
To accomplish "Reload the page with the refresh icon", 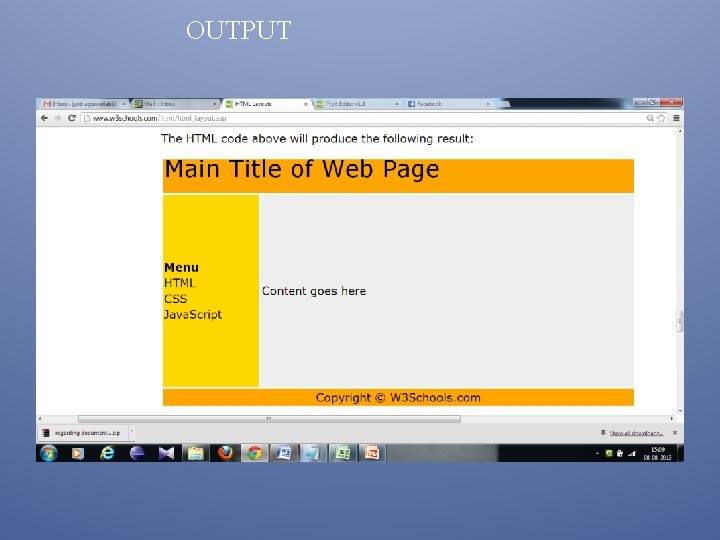I will 72,118.
